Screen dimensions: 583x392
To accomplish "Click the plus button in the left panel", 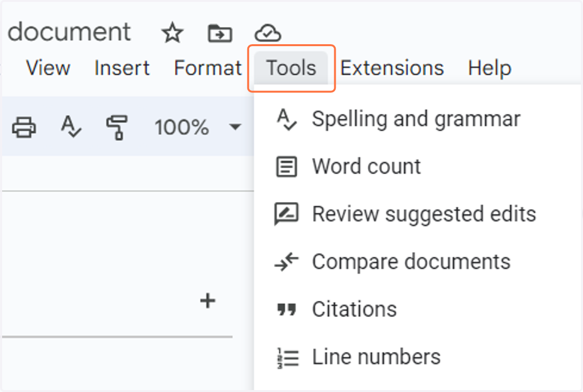I will coord(208,301).
